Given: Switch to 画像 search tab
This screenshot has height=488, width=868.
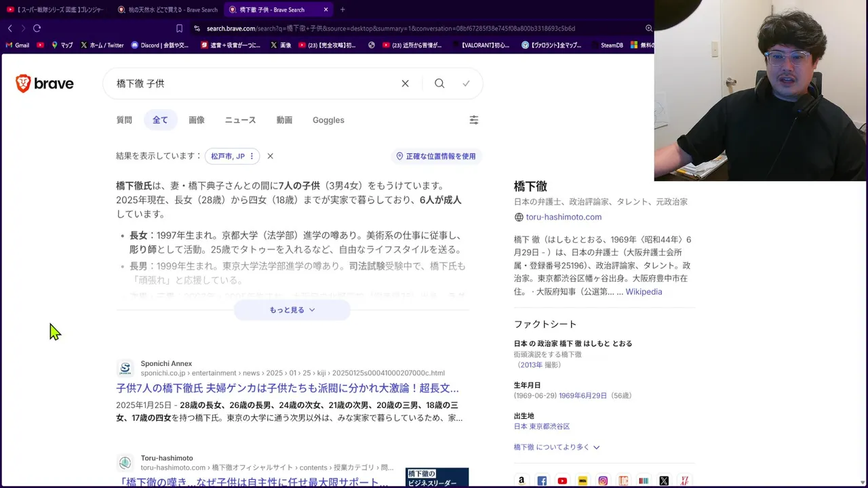Looking at the screenshot, I should [197, 120].
